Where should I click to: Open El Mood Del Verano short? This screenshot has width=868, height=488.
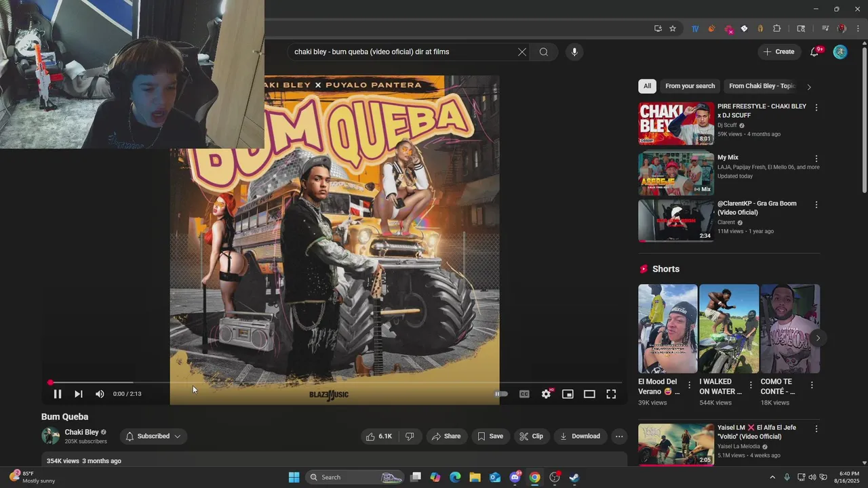(x=667, y=329)
